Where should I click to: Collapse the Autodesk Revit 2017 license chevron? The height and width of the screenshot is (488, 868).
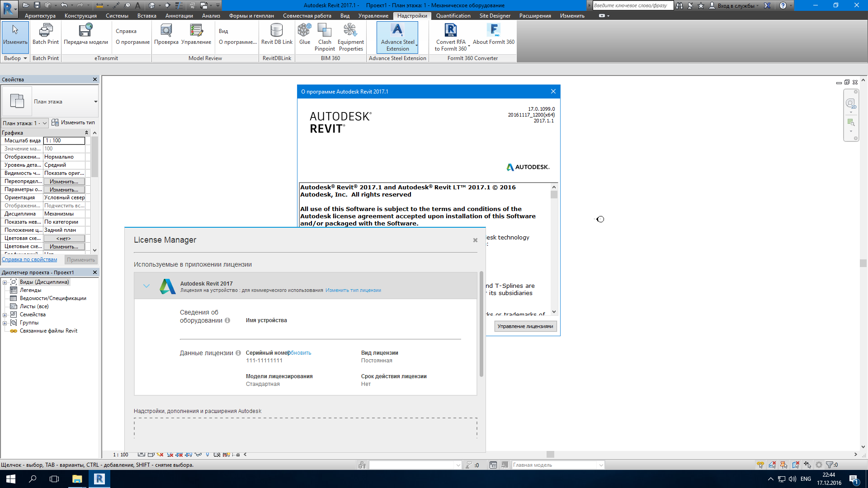pyautogui.click(x=146, y=286)
